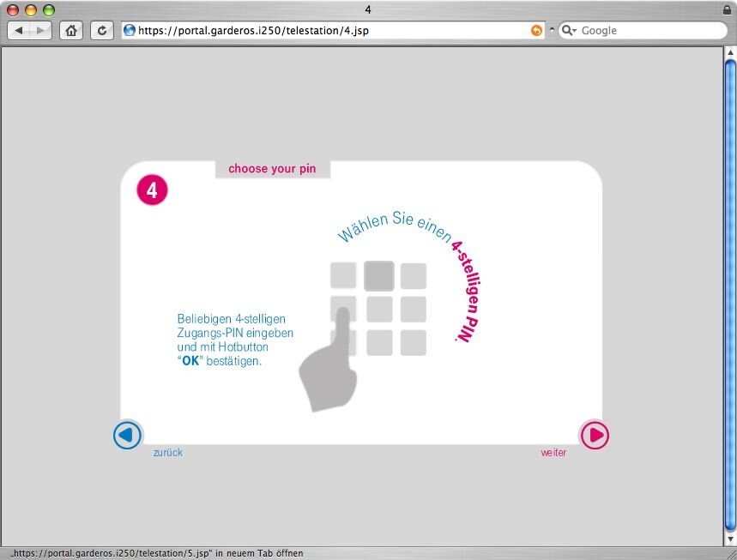
Task: Click the red close window button
Action: coord(13,10)
